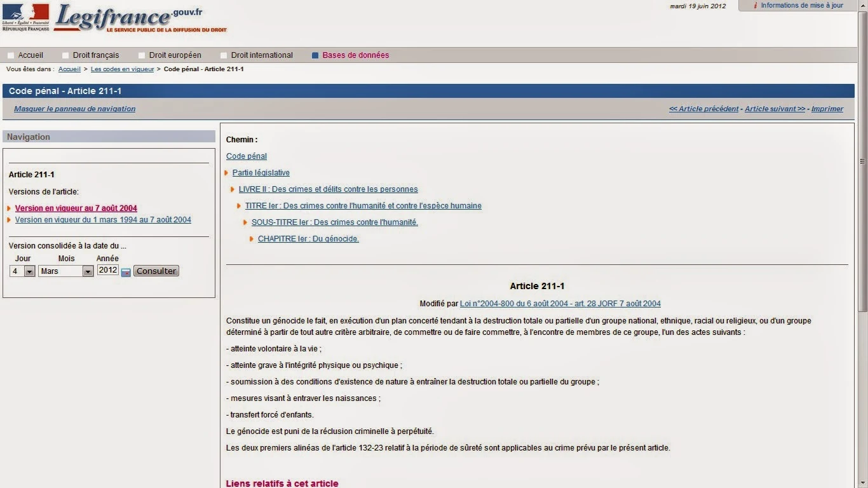
Task: Open the Jour dropdown showing 4
Action: 22,271
